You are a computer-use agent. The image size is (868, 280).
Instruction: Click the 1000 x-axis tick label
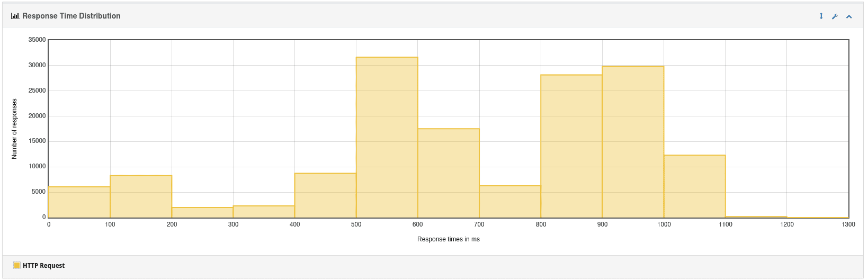664,224
